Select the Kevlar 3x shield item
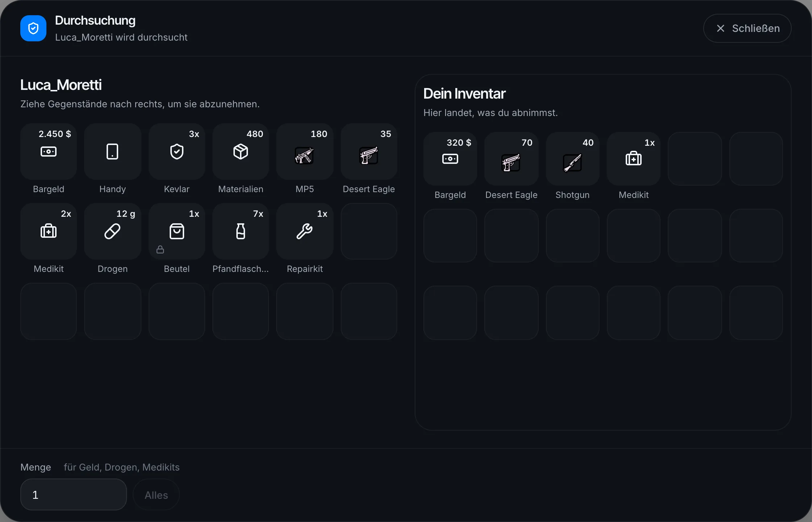The image size is (812, 522). click(x=177, y=152)
